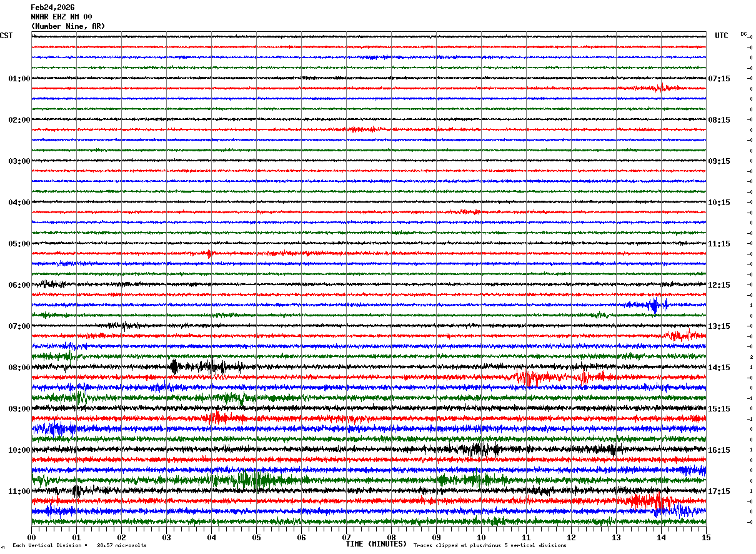Click the 15:15 UTC time label
This screenshot has height=554, width=756.
coord(719,409)
